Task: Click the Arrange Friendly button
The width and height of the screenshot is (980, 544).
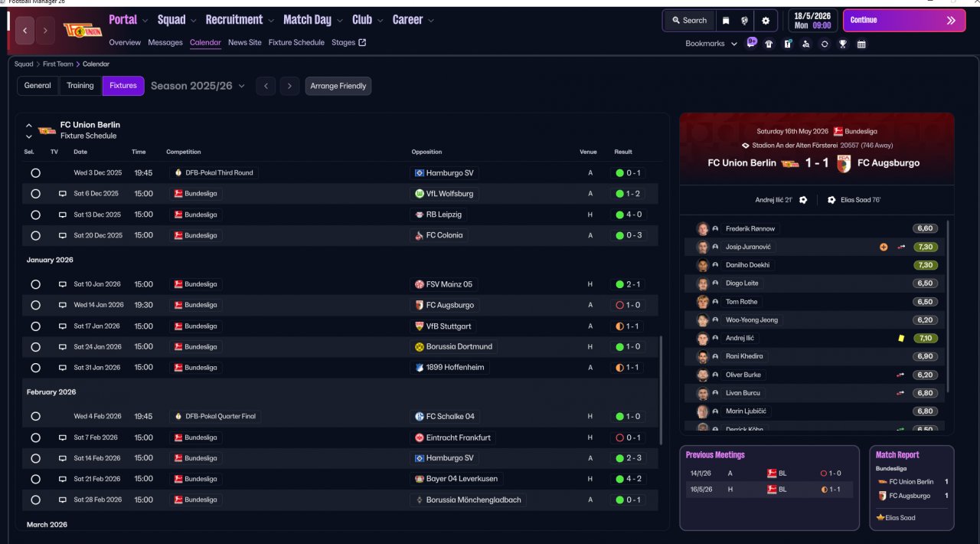Action: coord(338,86)
